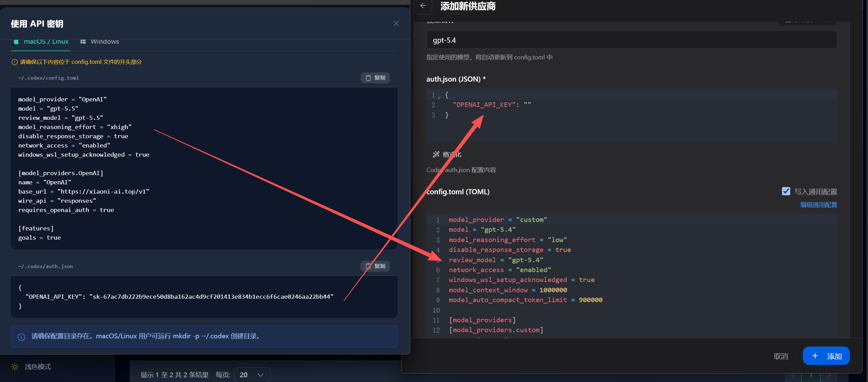The image size is (868, 382).
Task: Go back from 添加新供应商 panel
Action: (x=423, y=6)
